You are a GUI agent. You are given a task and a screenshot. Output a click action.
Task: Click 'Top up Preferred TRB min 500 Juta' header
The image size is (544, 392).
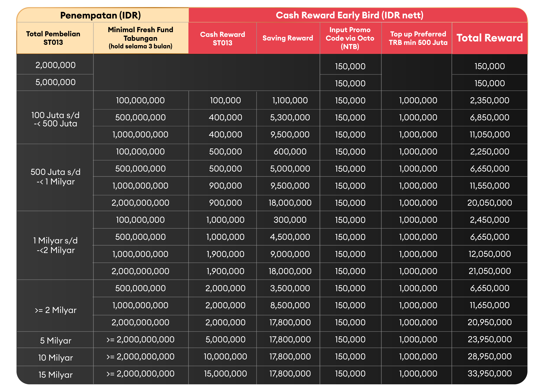tap(418, 38)
